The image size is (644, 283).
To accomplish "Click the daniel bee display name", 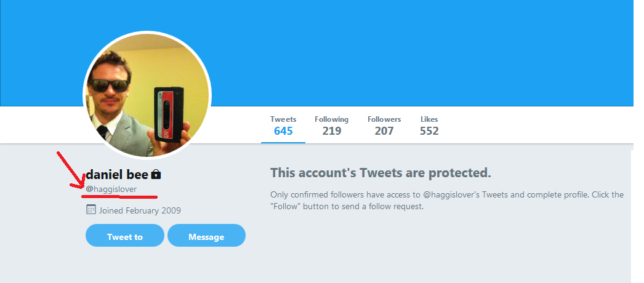I will click(x=117, y=174).
